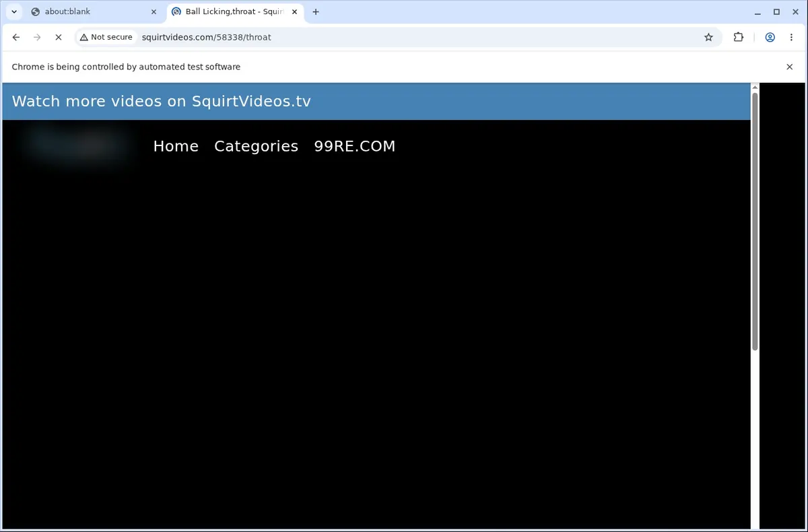
Task: Close the Chrome window
Action: click(x=797, y=11)
